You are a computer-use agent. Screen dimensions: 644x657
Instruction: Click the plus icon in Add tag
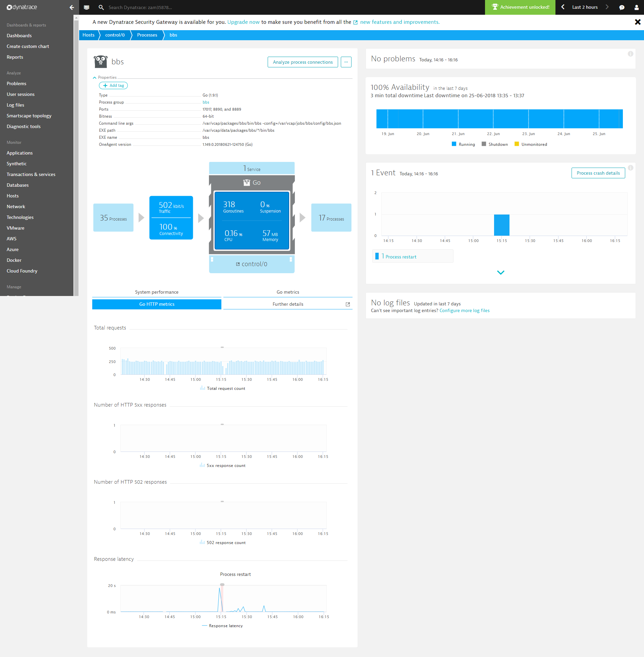pos(105,85)
